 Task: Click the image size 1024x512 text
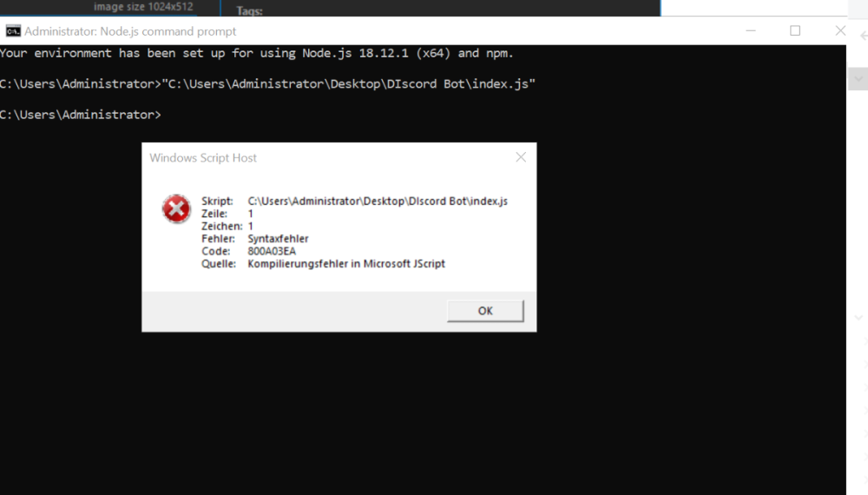(143, 7)
